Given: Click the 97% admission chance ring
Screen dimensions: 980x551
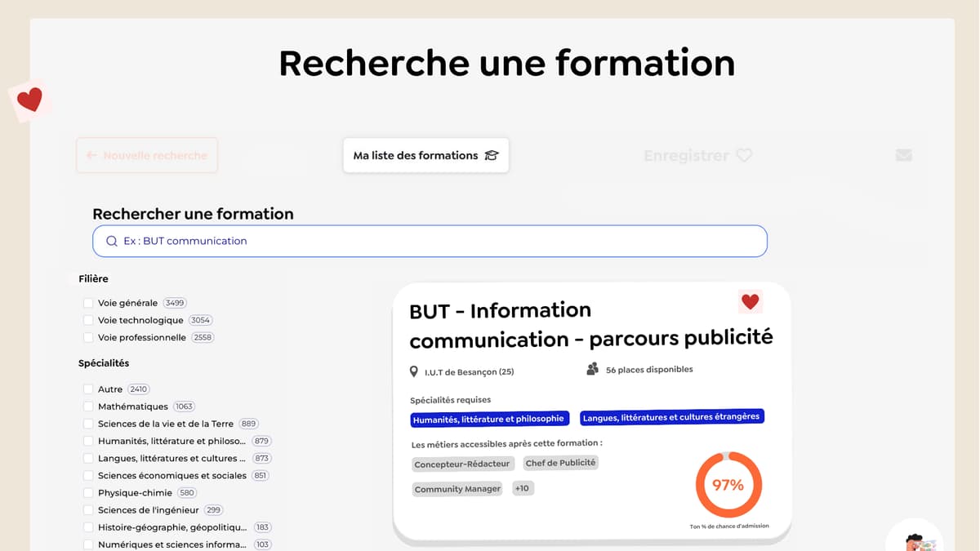Looking at the screenshot, I should [x=728, y=485].
